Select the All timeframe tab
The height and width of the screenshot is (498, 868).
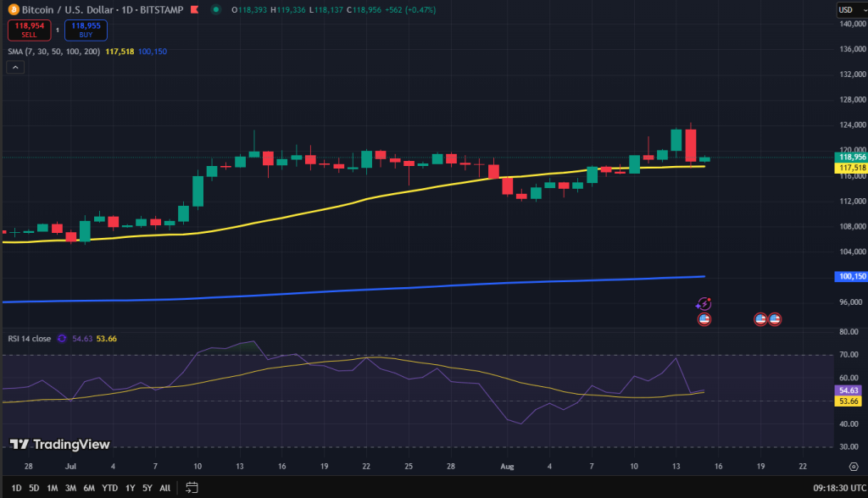164,488
